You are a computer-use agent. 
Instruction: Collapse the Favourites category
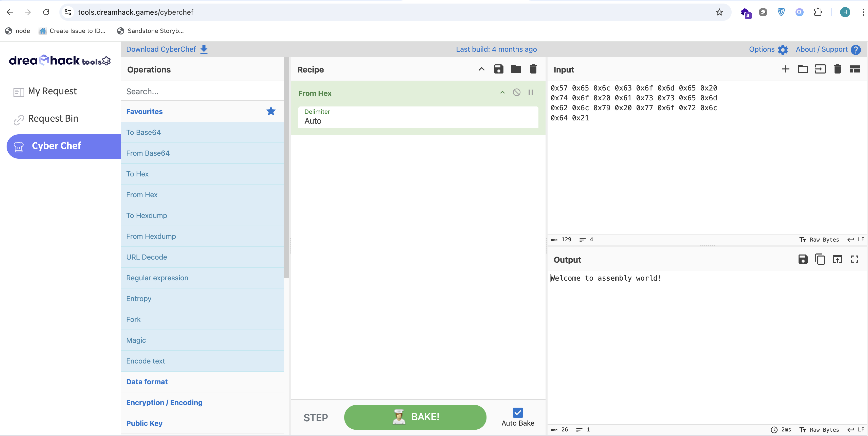click(x=144, y=112)
